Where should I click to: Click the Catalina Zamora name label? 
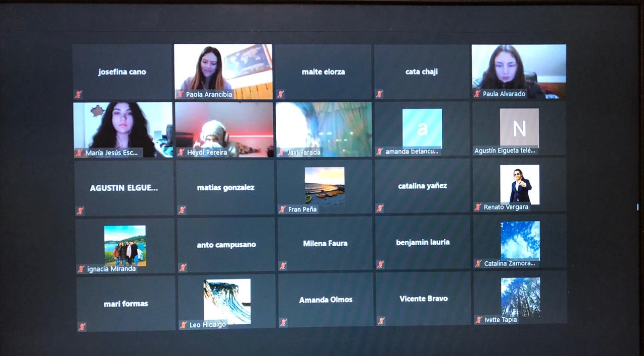(x=509, y=263)
